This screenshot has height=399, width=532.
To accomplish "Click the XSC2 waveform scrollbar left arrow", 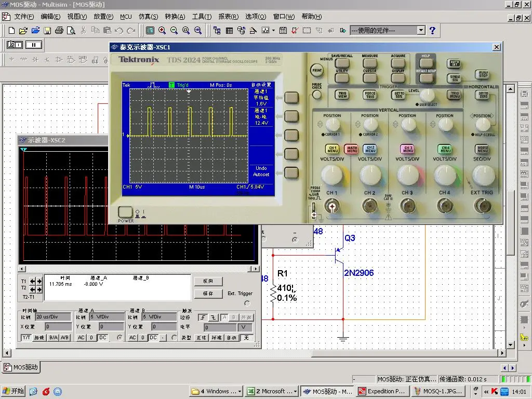I will pyautogui.click(x=22, y=269).
